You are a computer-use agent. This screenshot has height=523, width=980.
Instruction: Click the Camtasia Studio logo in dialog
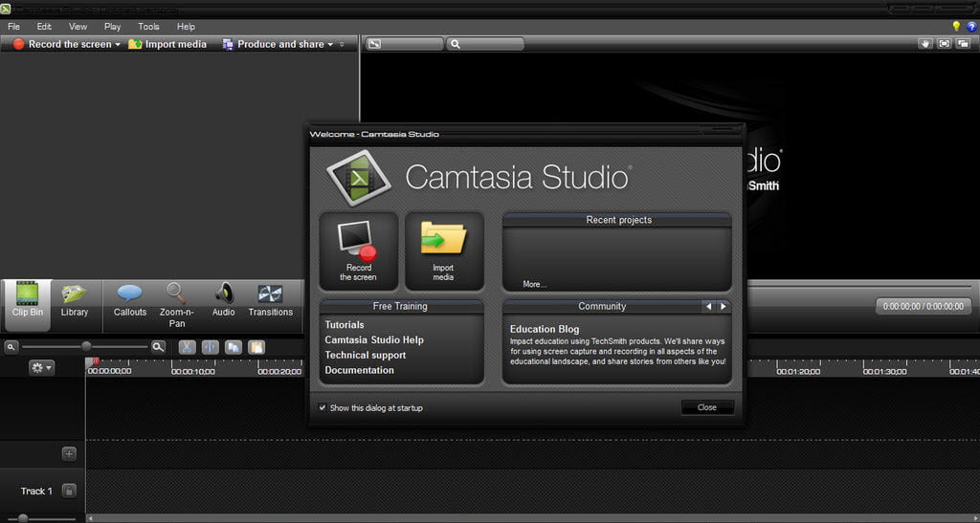pos(359,178)
